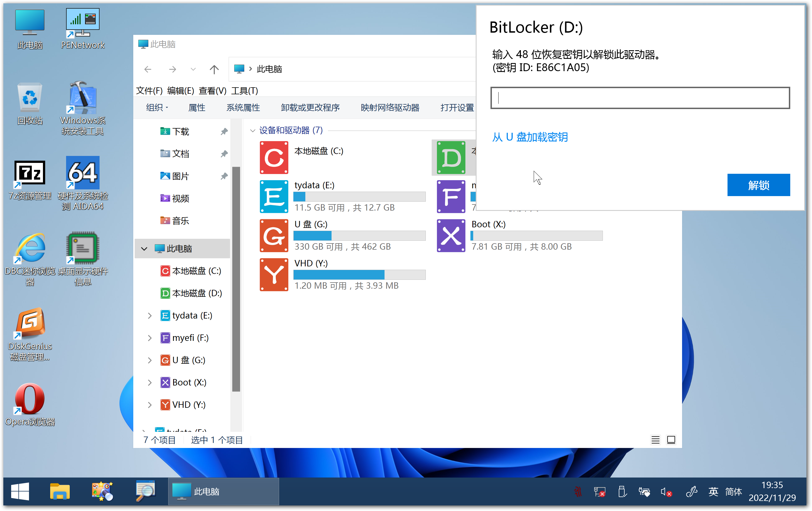Open the DiskGenius disk manager shortcut
Screen dimensions: 812x511
tap(30, 334)
